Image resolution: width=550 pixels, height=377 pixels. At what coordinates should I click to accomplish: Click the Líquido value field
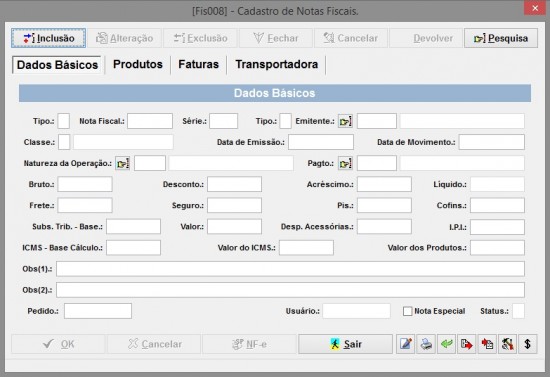[497, 184]
